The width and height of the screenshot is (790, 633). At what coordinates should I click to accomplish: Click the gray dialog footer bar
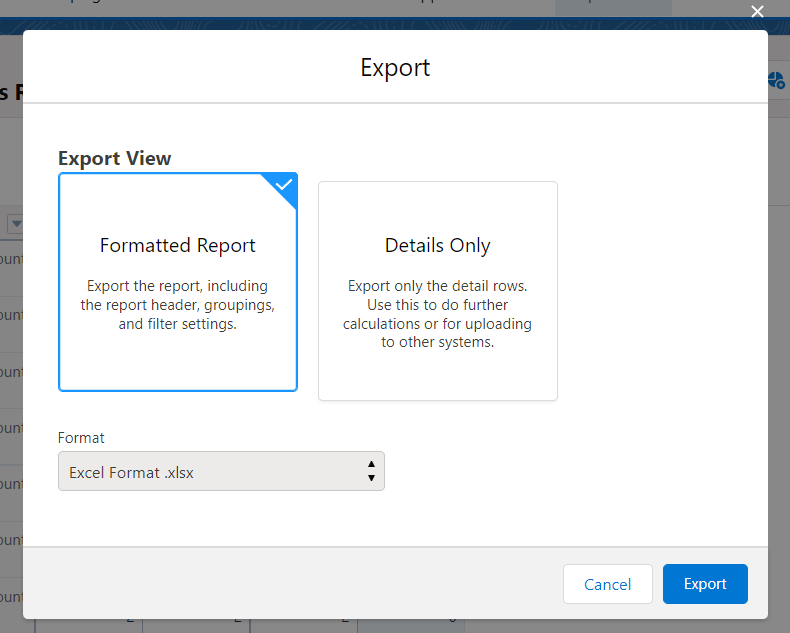pos(395,583)
